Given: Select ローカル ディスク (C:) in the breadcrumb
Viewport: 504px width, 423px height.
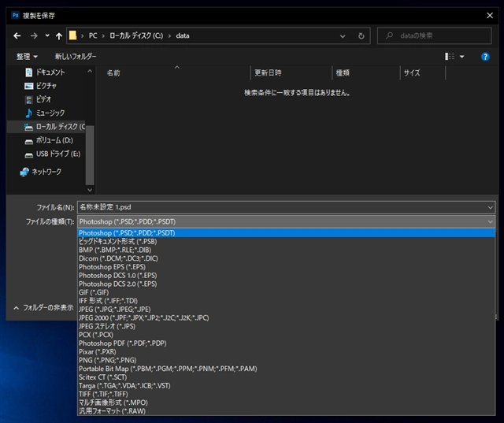Looking at the screenshot, I should coord(136,35).
